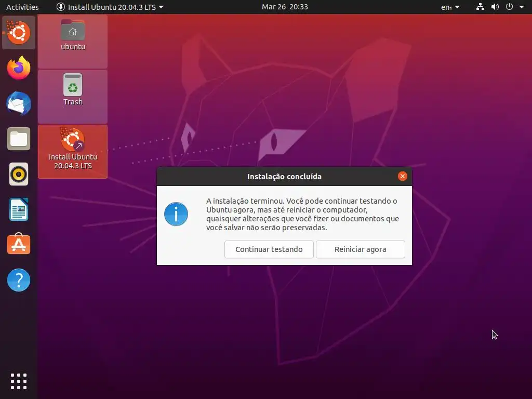Open the ubuntu home folder icon
Image resolution: width=532 pixels, height=399 pixels.
73,35
